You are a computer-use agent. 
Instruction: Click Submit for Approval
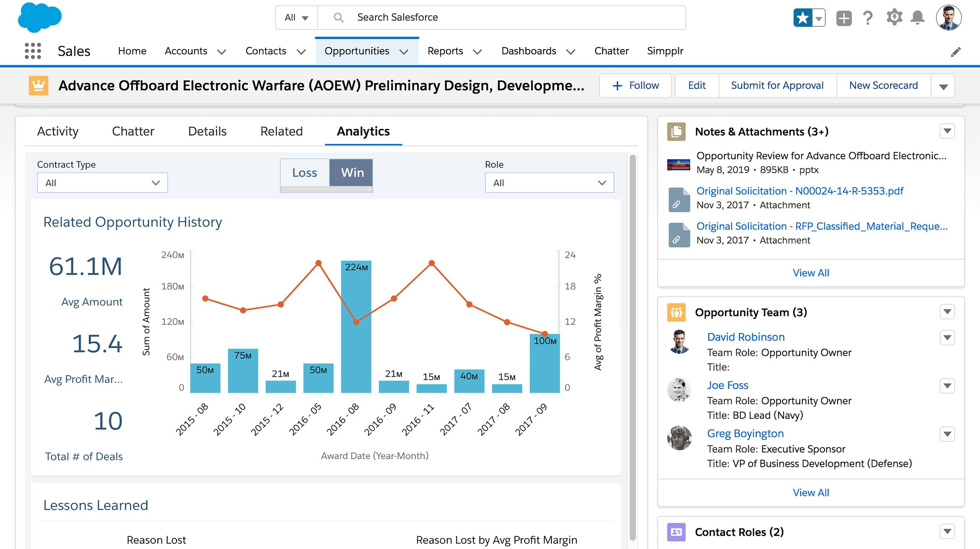(x=777, y=86)
